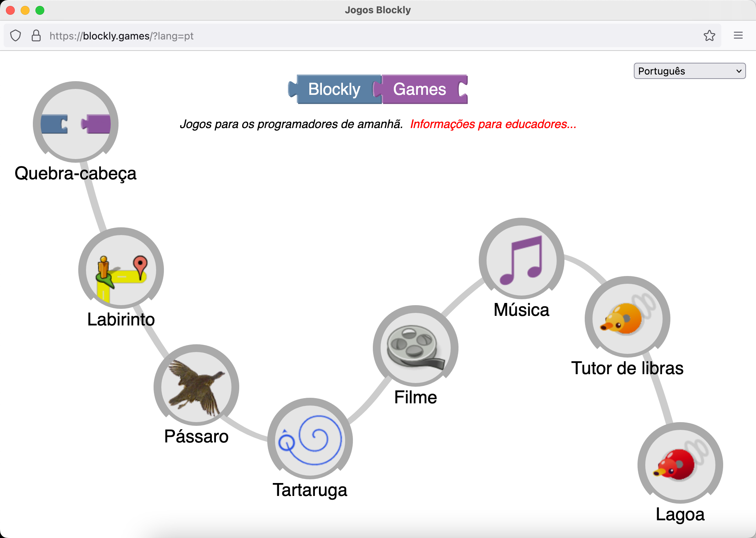Screen dimensions: 756x538
Task: Expand the Português language dropdown
Action: pos(690,71)
